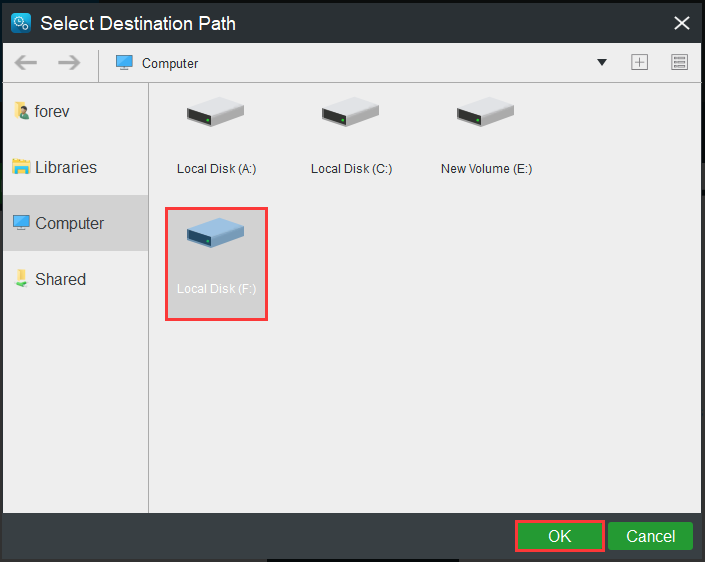Viewport: 705px width, 562px height.
Task: Click the forward navigation arrow
Action: coord(69,62)
